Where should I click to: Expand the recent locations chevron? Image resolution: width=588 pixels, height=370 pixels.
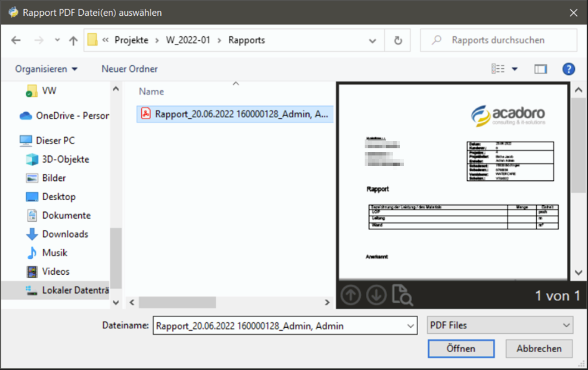[57, 40]
